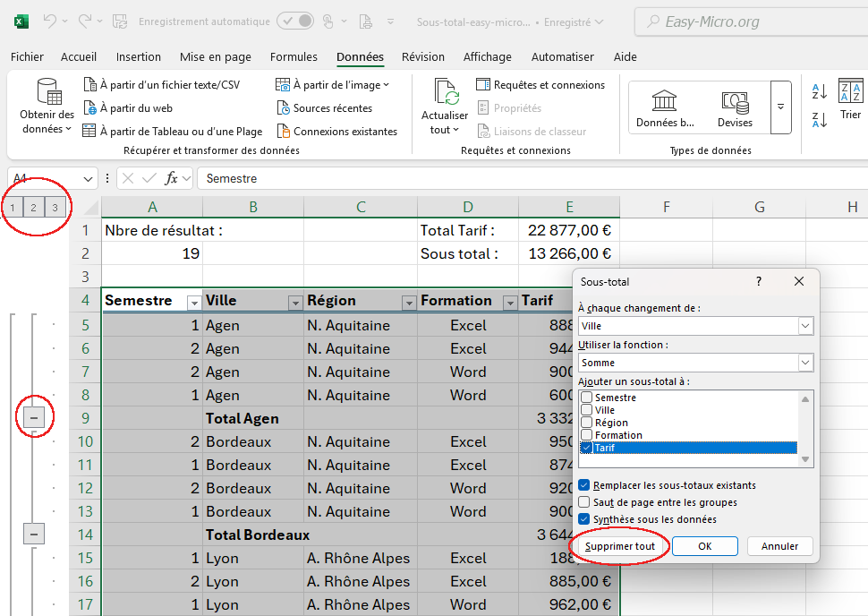
Task: Toggle the Enregistrement automatique switch
Action: [294, 21]
